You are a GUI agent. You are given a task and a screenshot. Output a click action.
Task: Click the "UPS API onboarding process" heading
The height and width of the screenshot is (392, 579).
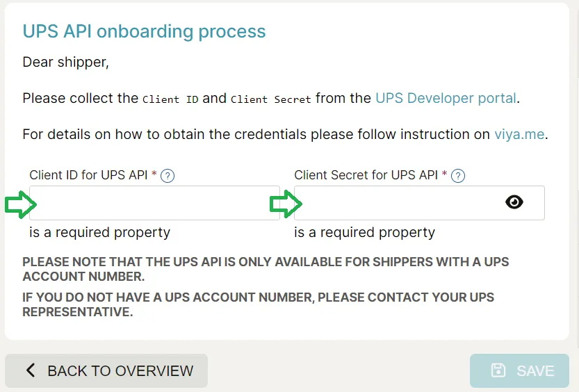click(x=144, y=31)
